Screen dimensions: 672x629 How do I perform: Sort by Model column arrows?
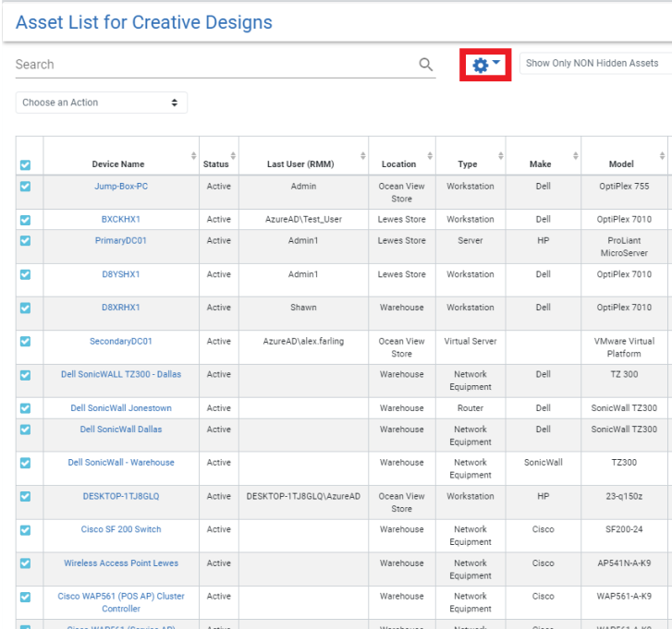tap(662, 155)
